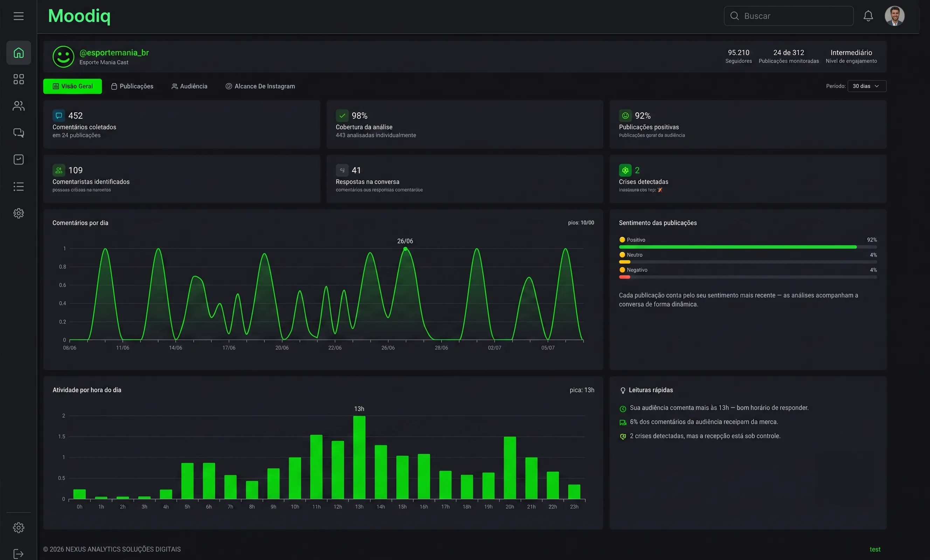Switch to the Audiência tab

click(x=189, y=86)
